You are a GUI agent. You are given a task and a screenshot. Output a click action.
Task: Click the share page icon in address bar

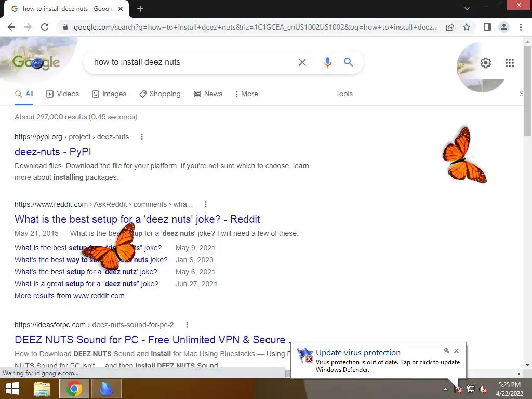click(450, 27)
